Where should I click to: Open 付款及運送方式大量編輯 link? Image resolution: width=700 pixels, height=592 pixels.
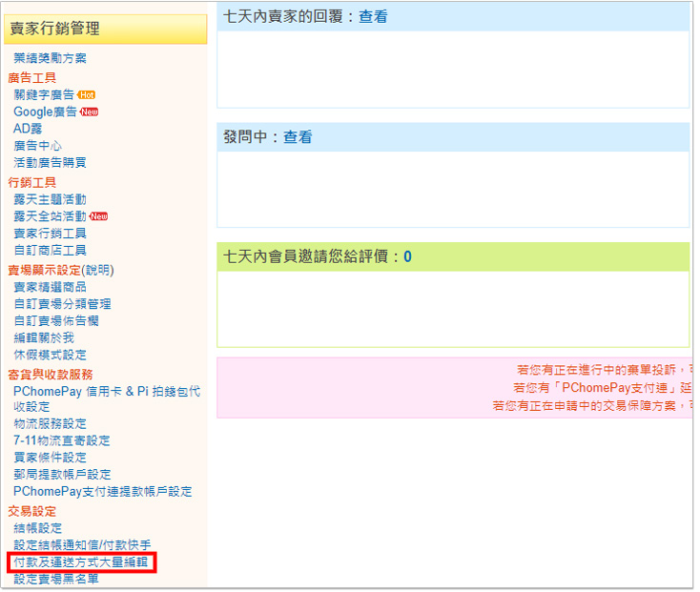click(80, 562)
